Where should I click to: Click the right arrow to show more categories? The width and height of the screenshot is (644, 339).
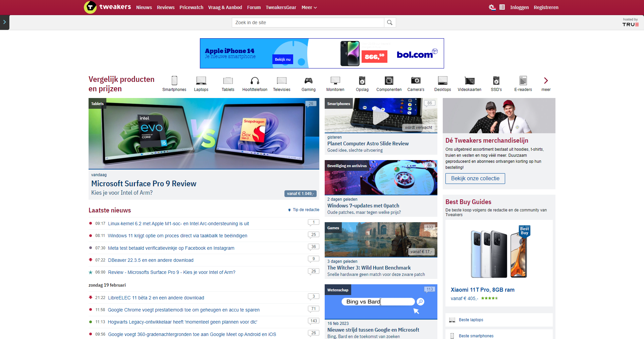(546, 81)
